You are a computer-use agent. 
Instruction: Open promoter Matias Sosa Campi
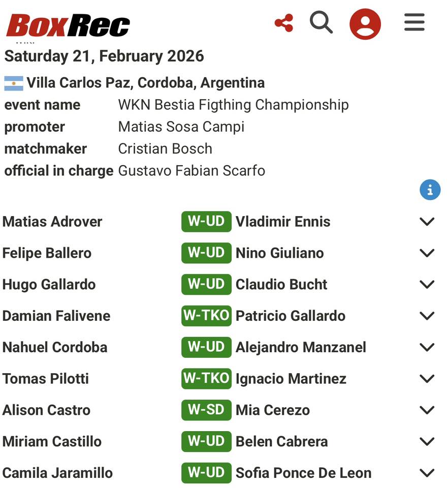click(181, 127)
